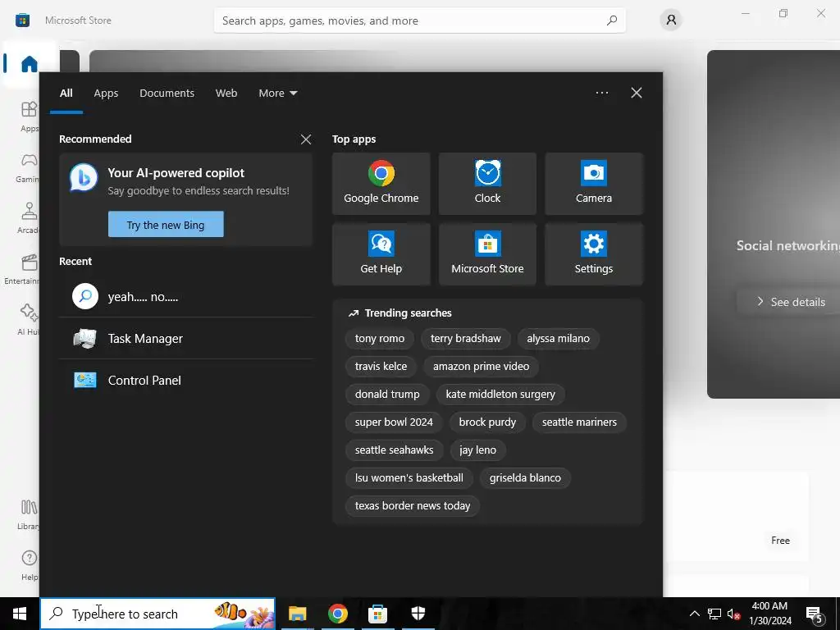The image size is (840, 630).
Task: Focus Microsoft Store search apps field
Action: point(419,21)
